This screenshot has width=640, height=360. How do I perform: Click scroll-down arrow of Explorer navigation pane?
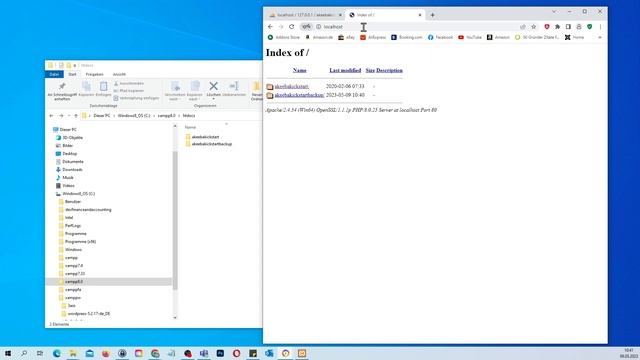coord(175,317)
